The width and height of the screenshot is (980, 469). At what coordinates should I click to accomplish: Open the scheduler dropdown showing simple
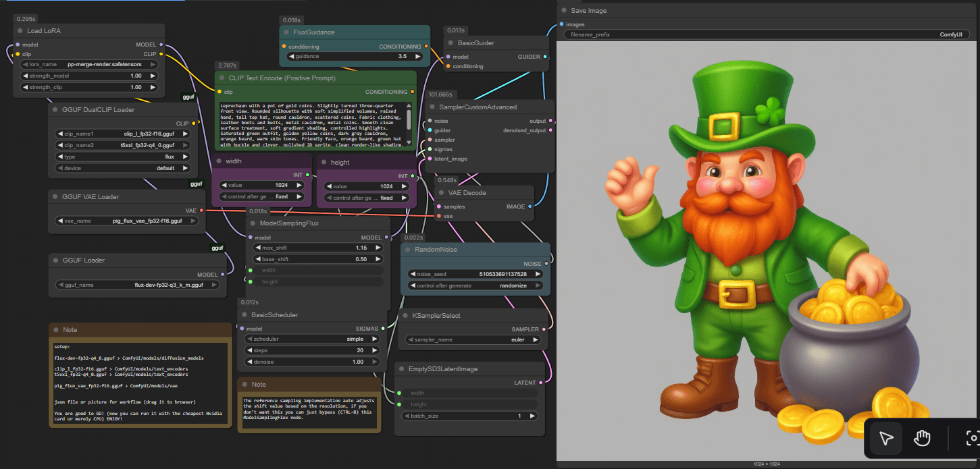[313, 339]
